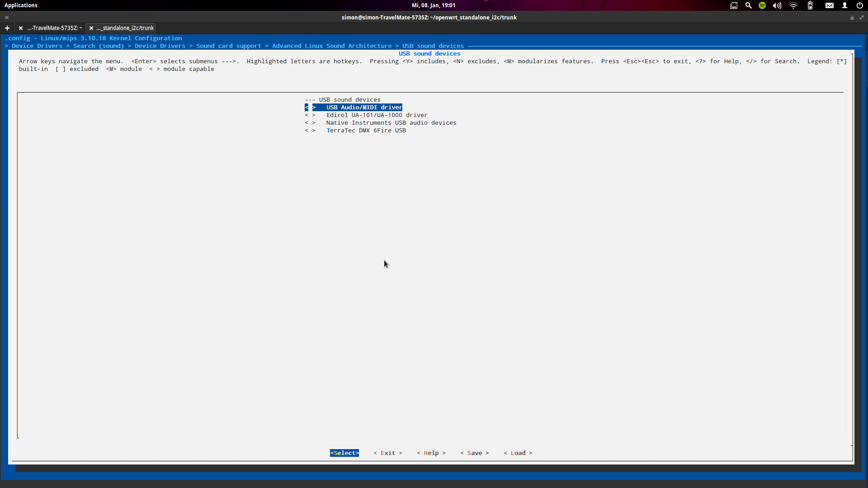Add a new terminal tab with plus icon
868x488 pixels.
point(7,28)
